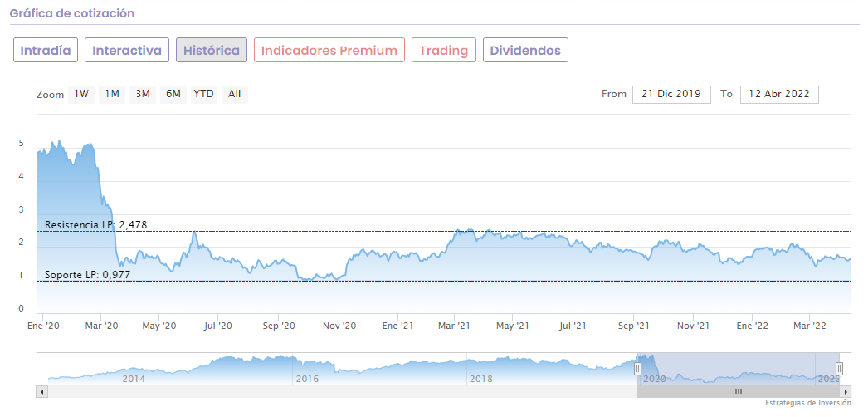This screenshot has height=417, width=868.
Task: Go to the Trading tab
Action: click(444, 50)
